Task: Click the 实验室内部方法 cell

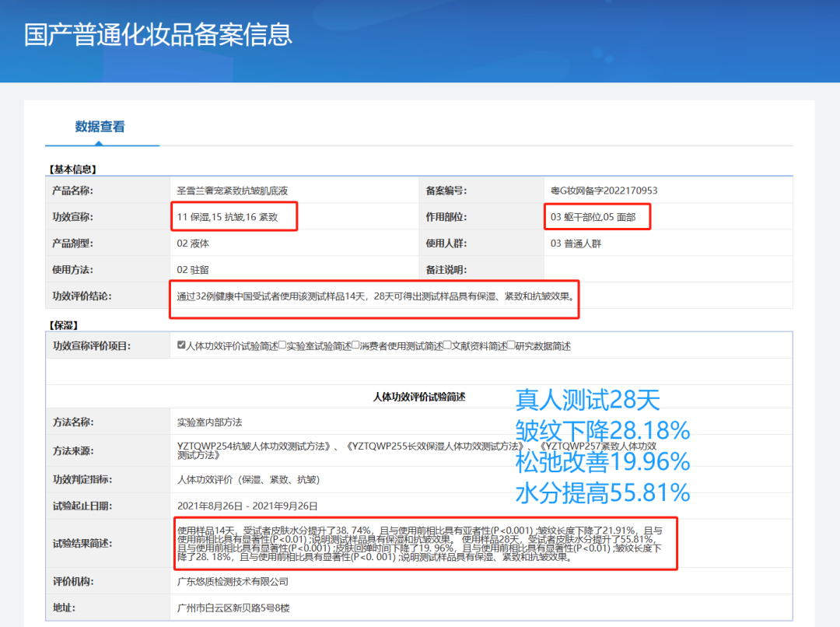Action: click(209, 422)
